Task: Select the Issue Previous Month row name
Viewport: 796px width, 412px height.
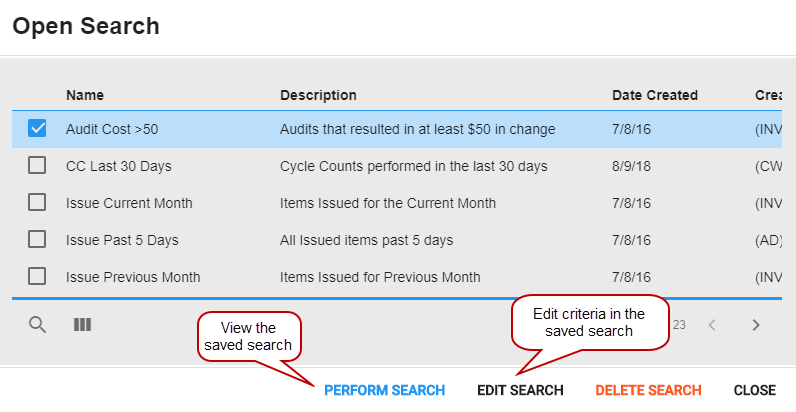Action: 133,277
